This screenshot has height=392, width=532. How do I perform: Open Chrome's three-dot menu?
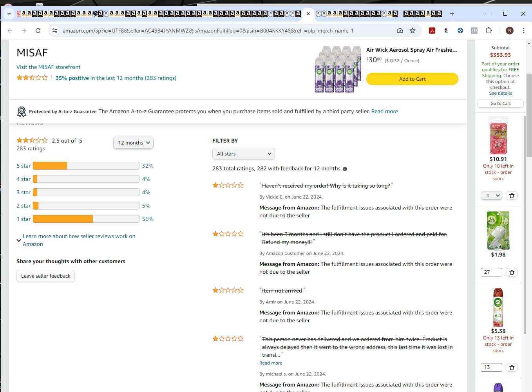523,31
